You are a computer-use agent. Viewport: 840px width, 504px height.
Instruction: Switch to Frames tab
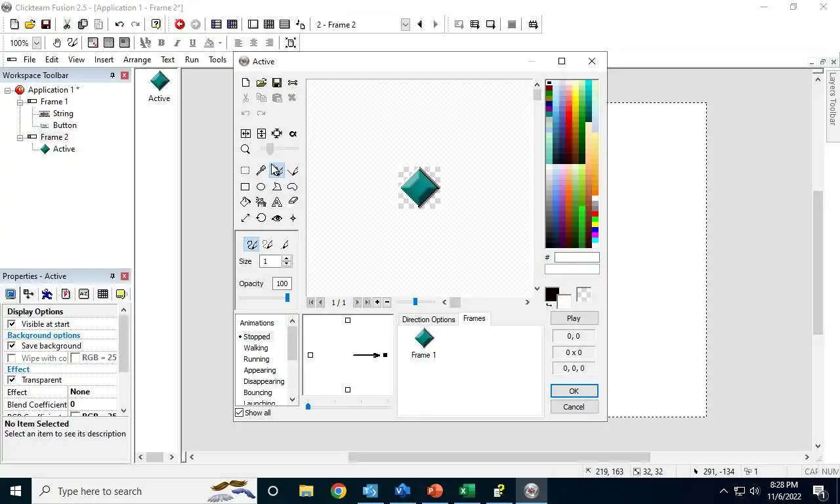[x=474, y=318]
